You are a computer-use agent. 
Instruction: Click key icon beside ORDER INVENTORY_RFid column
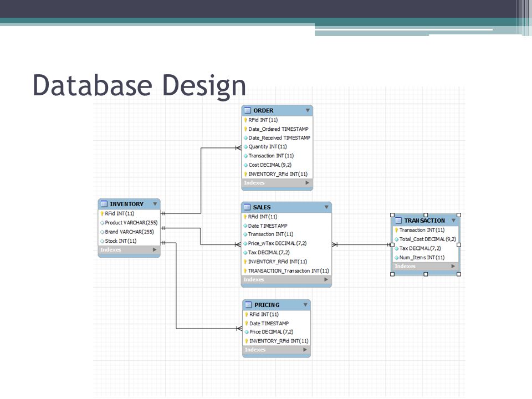click(x=245, y=174)
